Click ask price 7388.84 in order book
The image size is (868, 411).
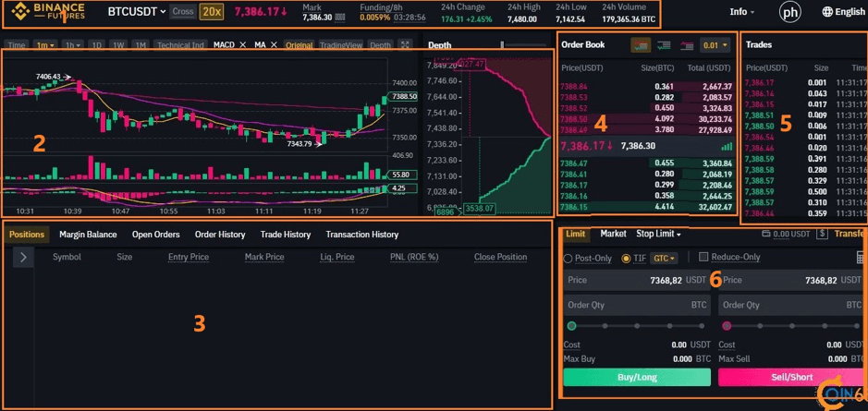click(x=573, y=87)
